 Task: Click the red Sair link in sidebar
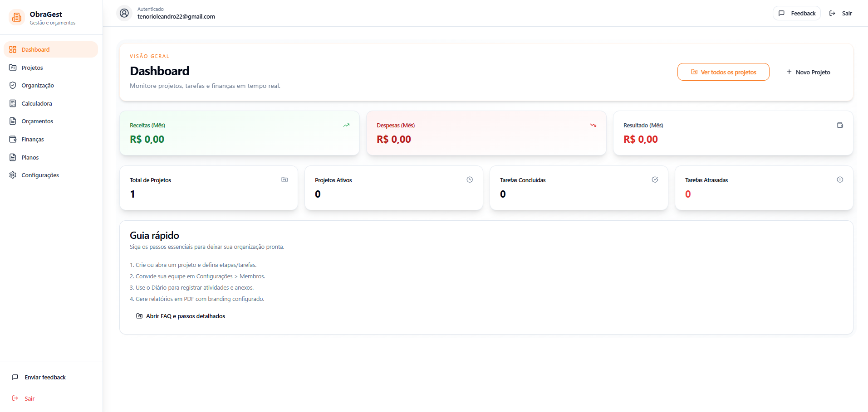[x=51, y=398]
